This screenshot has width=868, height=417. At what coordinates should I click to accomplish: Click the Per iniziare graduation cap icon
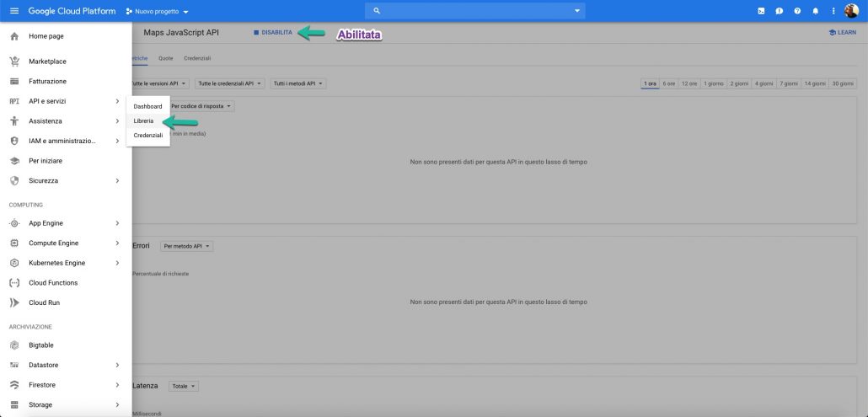point(14,161)
